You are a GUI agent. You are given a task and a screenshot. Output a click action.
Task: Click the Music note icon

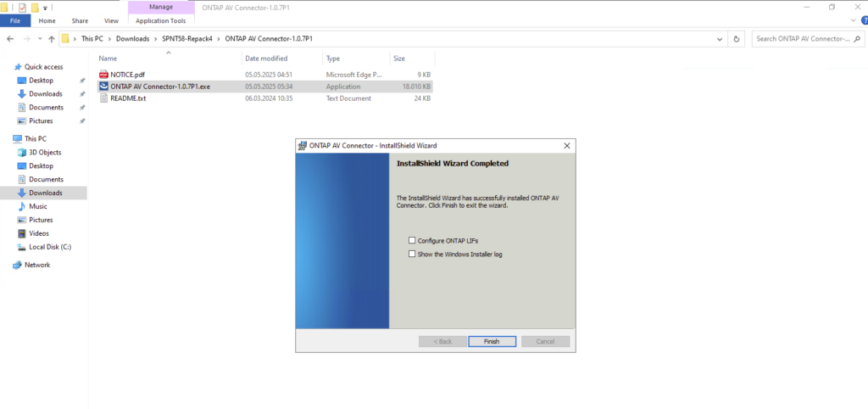coord(22,206)
